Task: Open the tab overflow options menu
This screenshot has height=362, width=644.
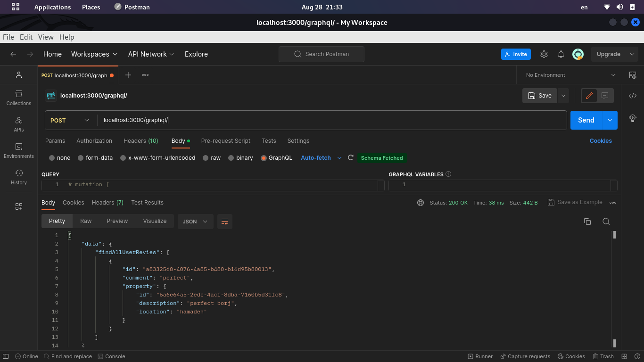Action: tap(145, 75)
